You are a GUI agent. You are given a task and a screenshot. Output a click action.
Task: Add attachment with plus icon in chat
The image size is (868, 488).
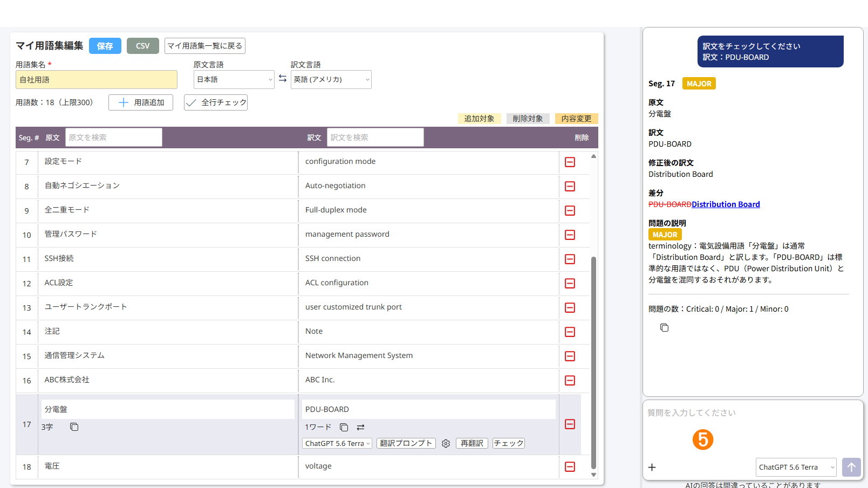click(652, 467)
